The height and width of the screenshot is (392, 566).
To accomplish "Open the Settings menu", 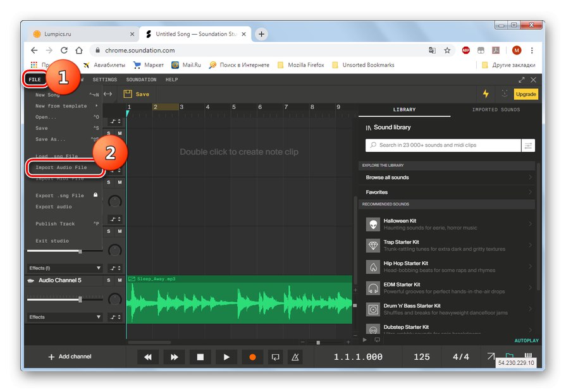I will point(105,80).
